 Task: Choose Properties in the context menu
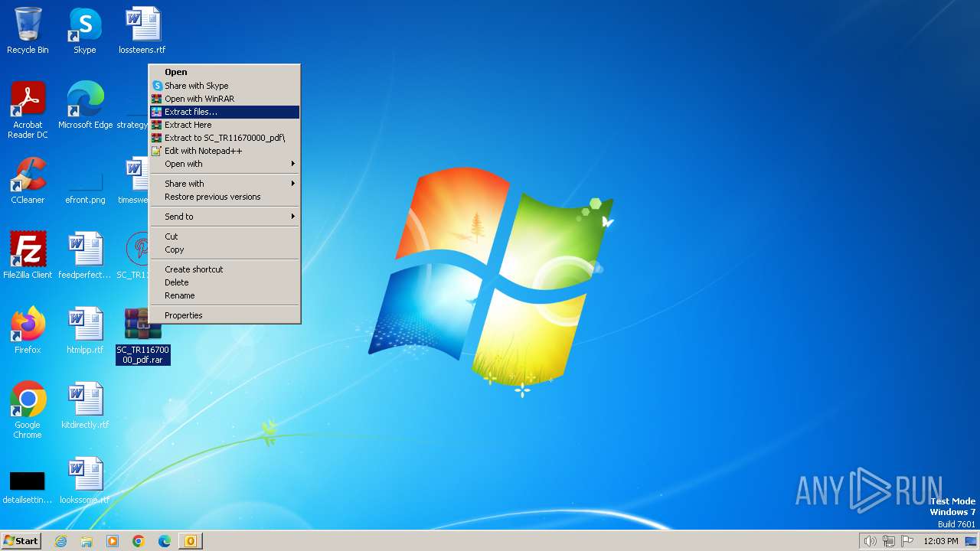(x=224, y=315)
